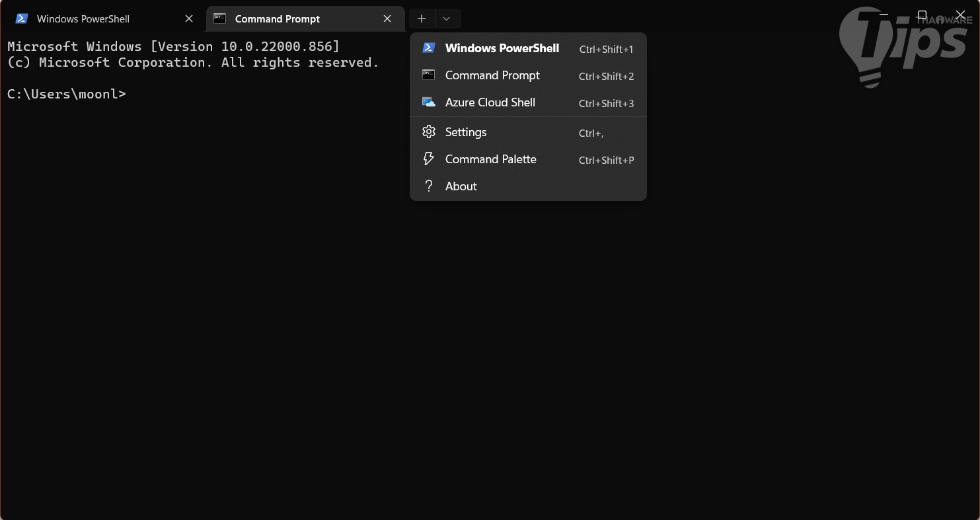Collapse the new tab dropdown chevron
Screen dimensions: 980x520
[x=447, y=19]
